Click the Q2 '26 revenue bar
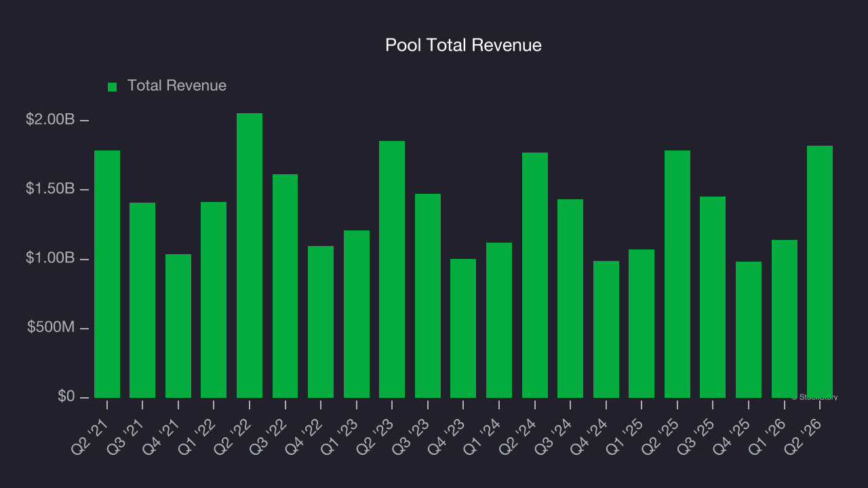868x488 pixels. (820, 272)
